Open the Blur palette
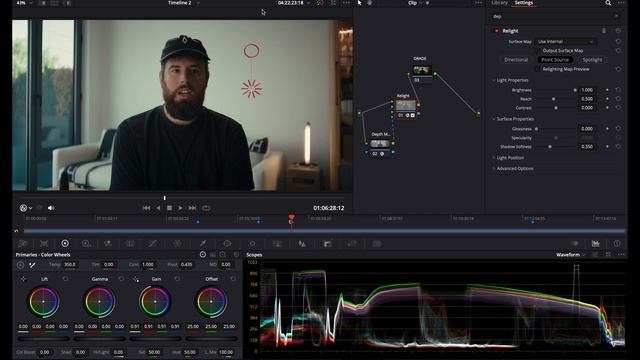 coord(302,243)
